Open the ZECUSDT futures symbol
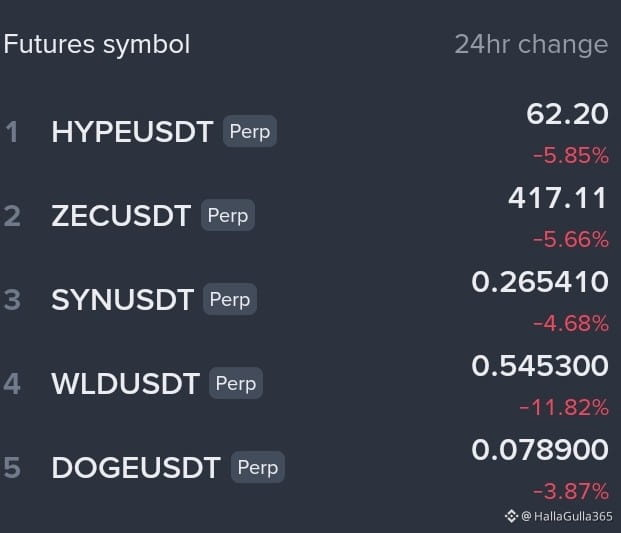Viewport: 621px width, 533px height. [x=121, y=215]
